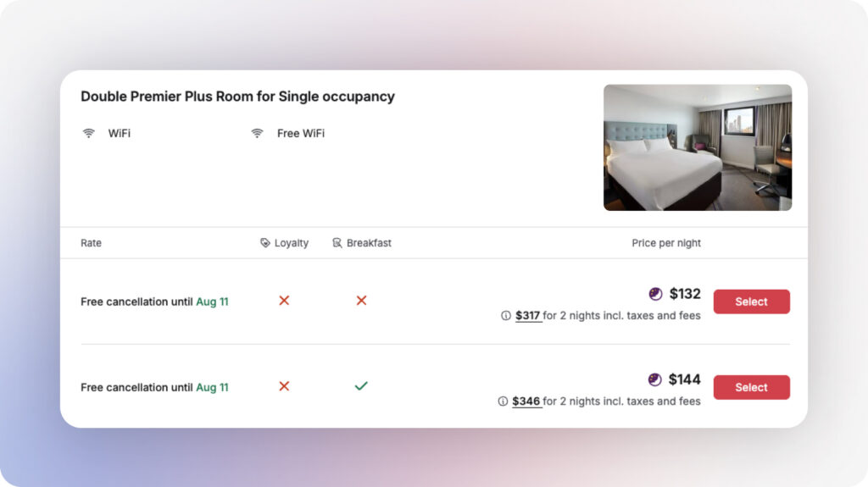Viewport: 868px width, 487px height.
Task: Click the purple loyalty badge next to $132
Action: pos(655,294)
